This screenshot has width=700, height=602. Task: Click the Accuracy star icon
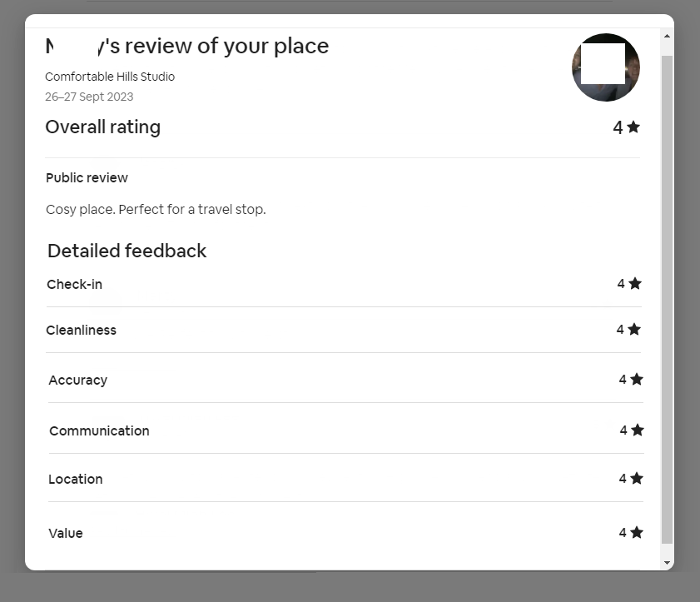click(x=637, y=380)
